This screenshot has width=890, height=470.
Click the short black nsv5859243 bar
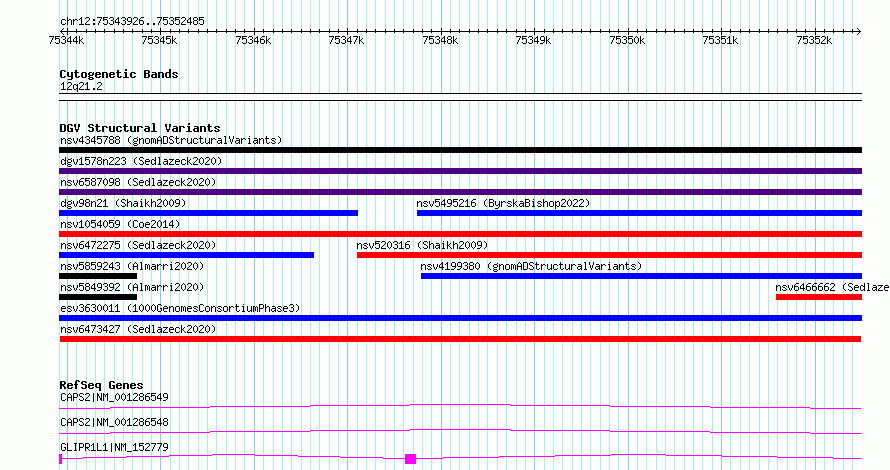(98, 276)
